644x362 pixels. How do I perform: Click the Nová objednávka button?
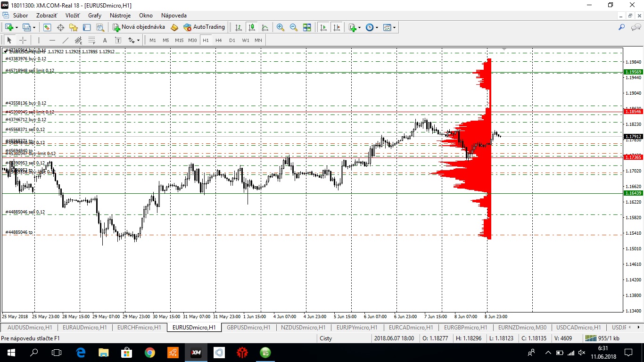click(x=139, y=27)
